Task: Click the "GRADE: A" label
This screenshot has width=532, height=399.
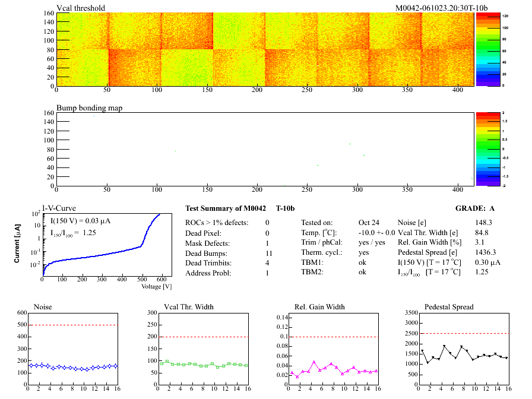Action: tap(475, 208)
